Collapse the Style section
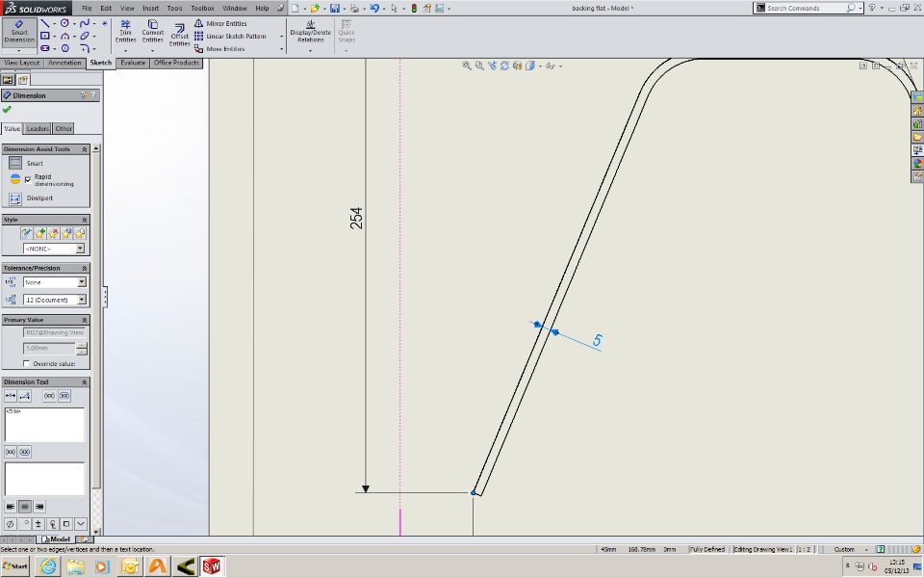The width and height of the screenshot is (924, 578). pos(85,220)
